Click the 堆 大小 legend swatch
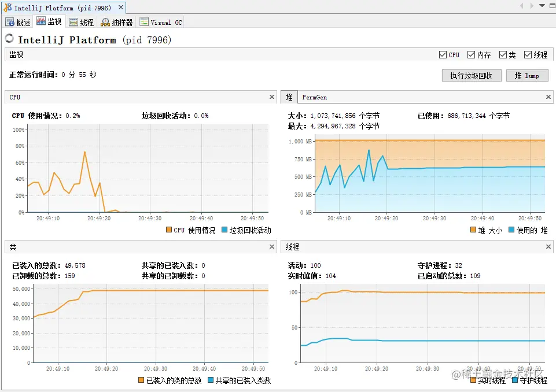Image resolution: width=556 pixels, height=392 pixels. 473,230
